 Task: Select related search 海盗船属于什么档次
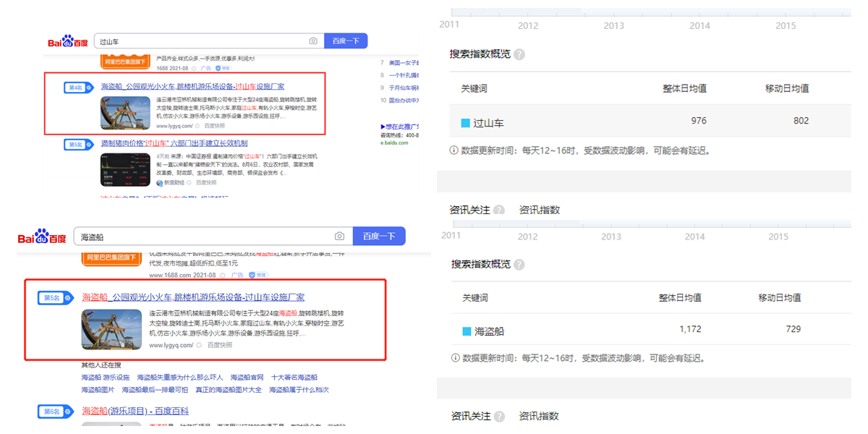coord(299,390)
